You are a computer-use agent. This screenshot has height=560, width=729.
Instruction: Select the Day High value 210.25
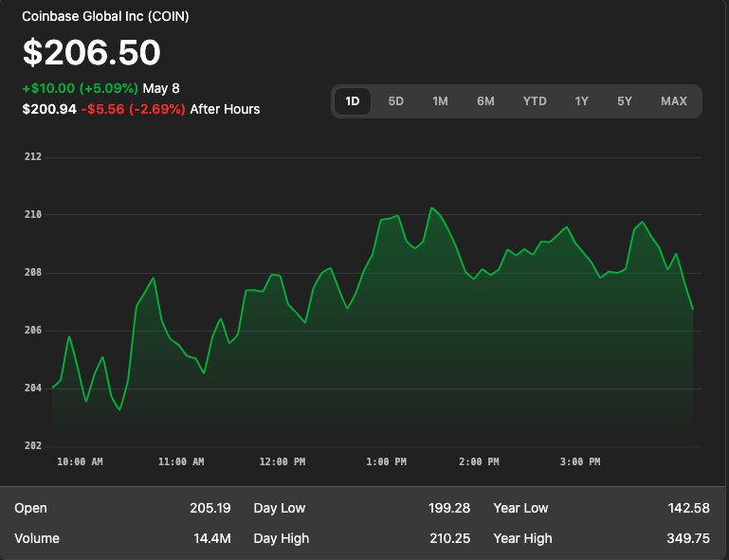449,538
